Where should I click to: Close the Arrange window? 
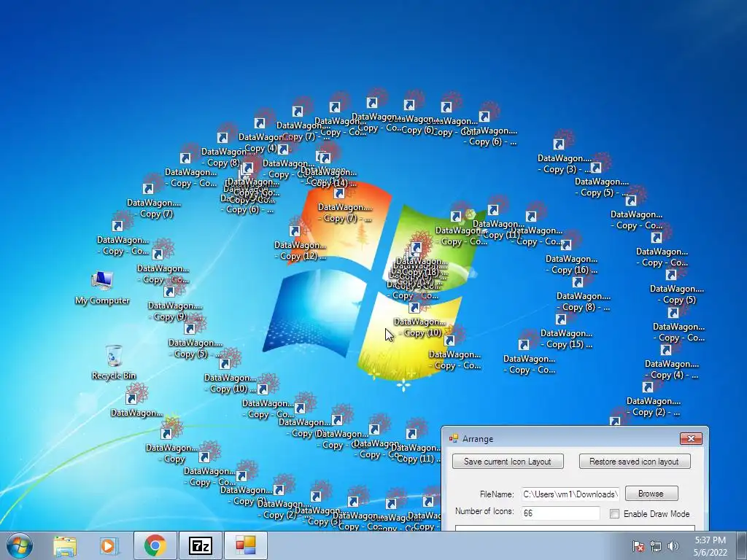[x=691, y=438]
